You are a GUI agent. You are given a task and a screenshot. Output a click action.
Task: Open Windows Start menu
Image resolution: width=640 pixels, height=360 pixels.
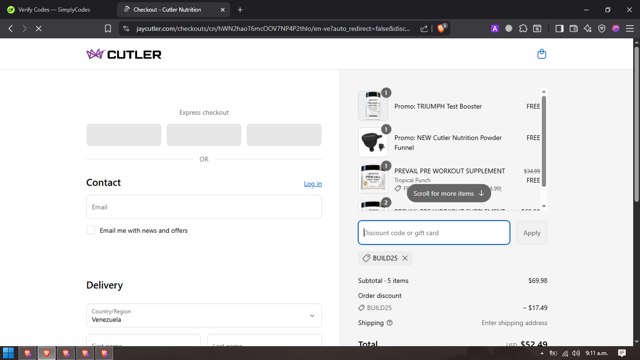(9, 353)
